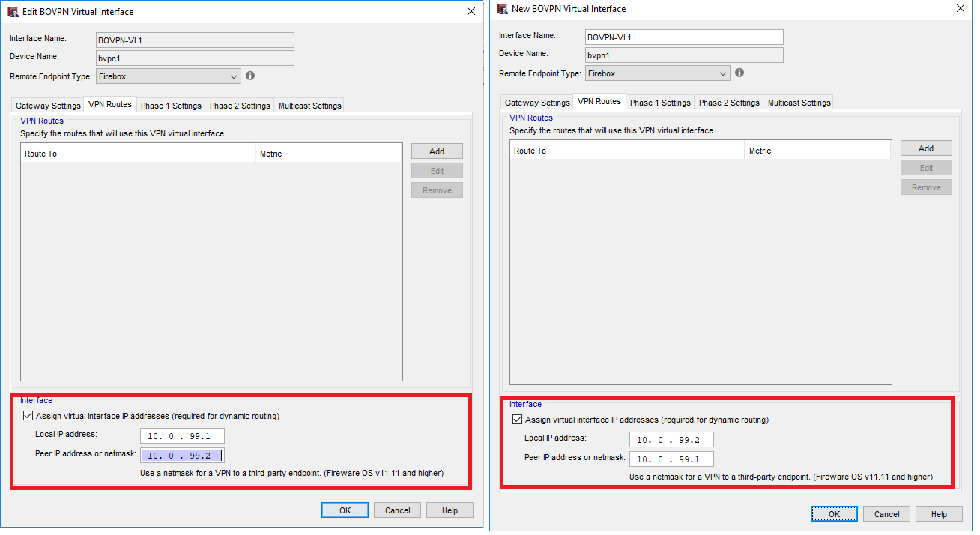This screenshot has height=535, width=980.
Task: Open Multicast Settings tab in New dialog
Action: (799, 103)
